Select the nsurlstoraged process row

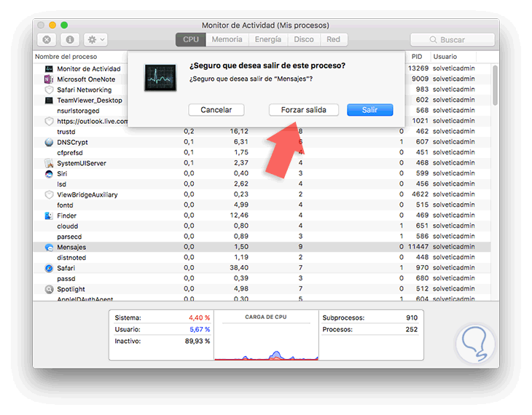click(262, 111)
